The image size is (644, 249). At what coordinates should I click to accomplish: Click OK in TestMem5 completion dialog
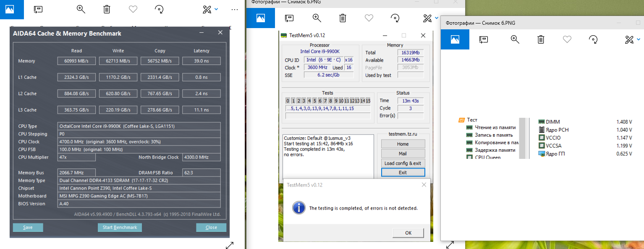[x=408, y=233]
